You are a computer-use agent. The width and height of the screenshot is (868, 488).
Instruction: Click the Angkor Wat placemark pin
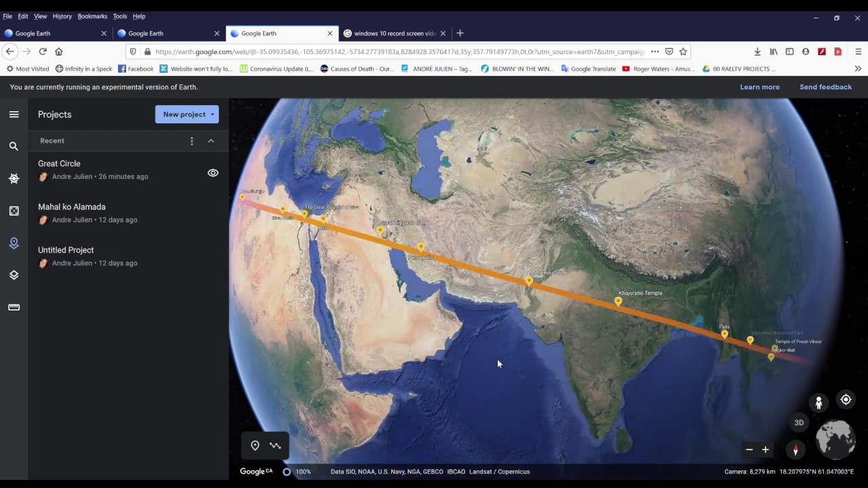coord(771,357)
